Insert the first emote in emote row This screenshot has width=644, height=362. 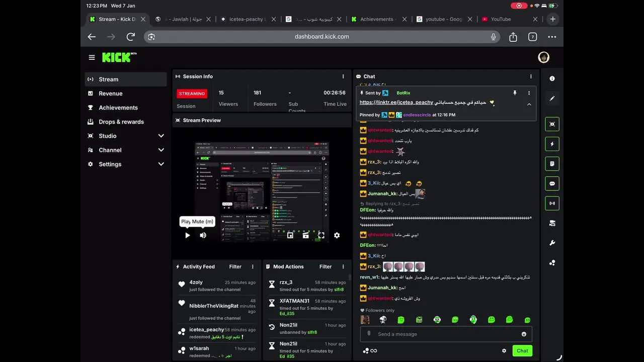click(365, 320)
